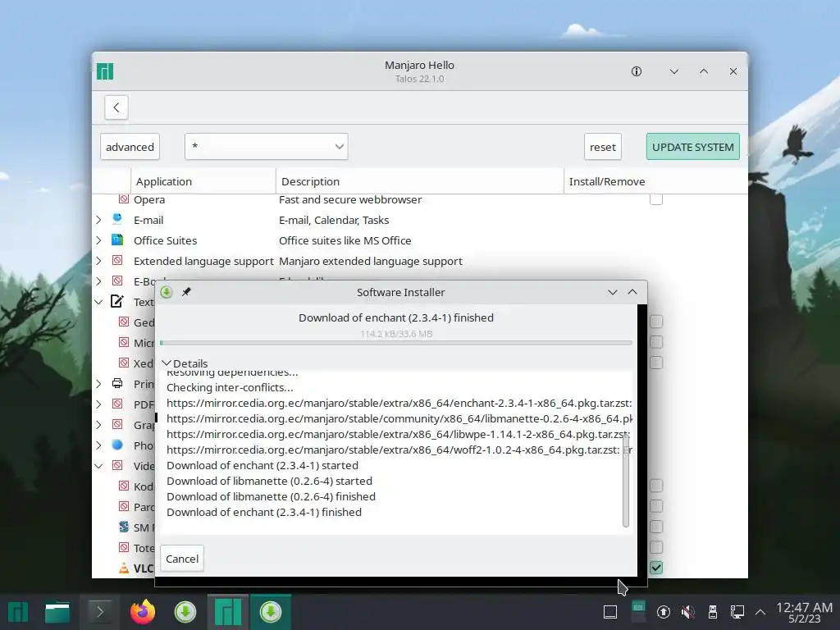Image resolution: width=840 pixels, height=630 pixels.
Task: Click the Micro row icon
Action: (124, 342)
